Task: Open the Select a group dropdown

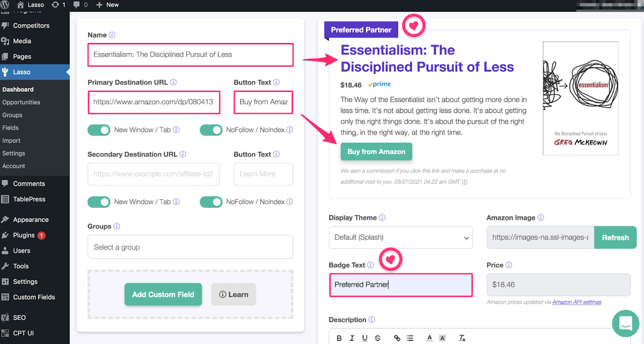Action: (x=191, y=247)
